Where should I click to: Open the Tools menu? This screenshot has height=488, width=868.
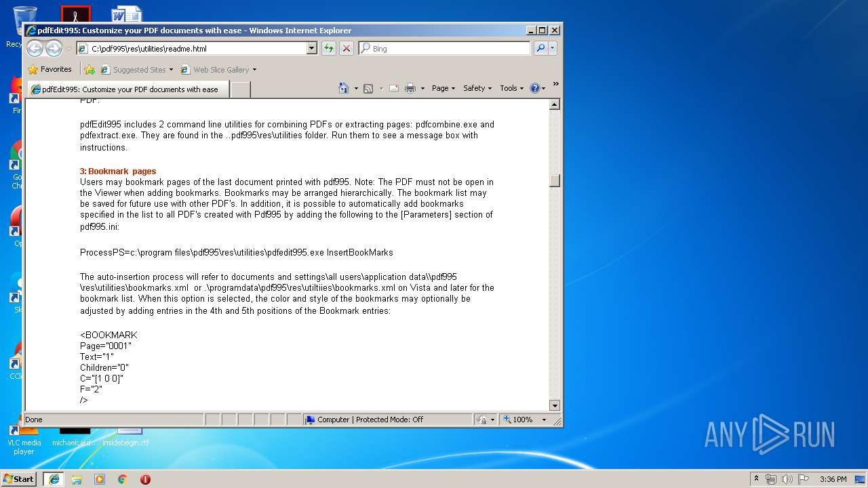pyautogui.click(x=512, y=88)
